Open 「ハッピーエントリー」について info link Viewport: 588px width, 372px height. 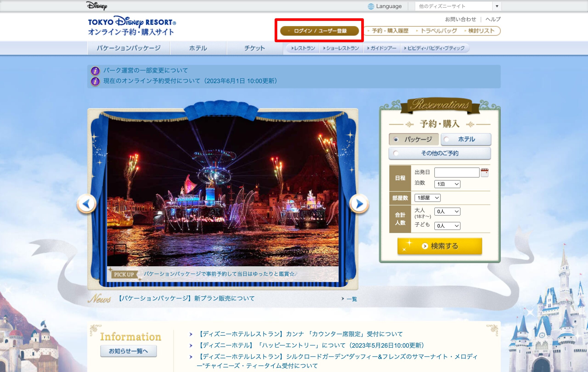coord(311,345)
